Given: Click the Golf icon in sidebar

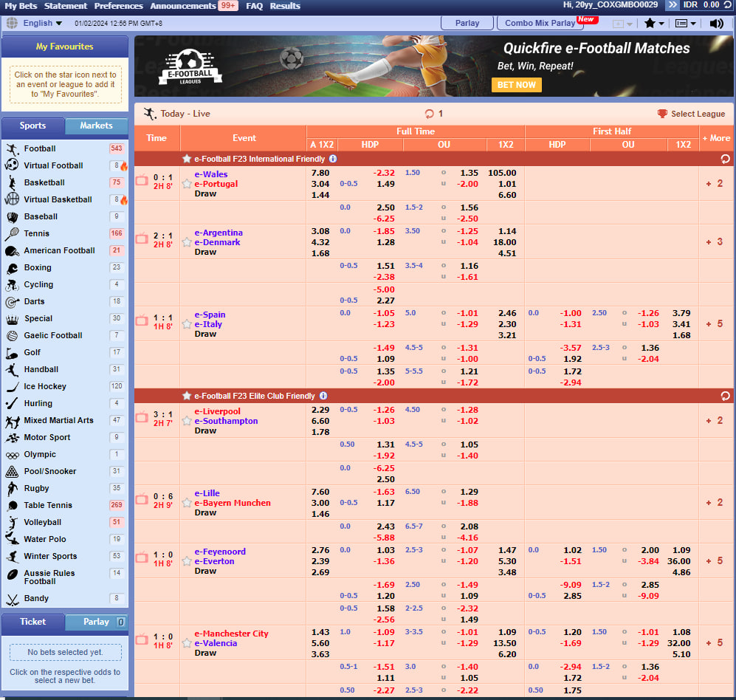Looking at the screenshot, I should point(13,352).
